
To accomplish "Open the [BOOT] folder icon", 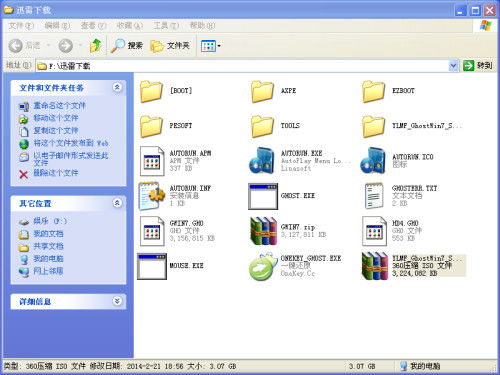I will coord(151,91).
